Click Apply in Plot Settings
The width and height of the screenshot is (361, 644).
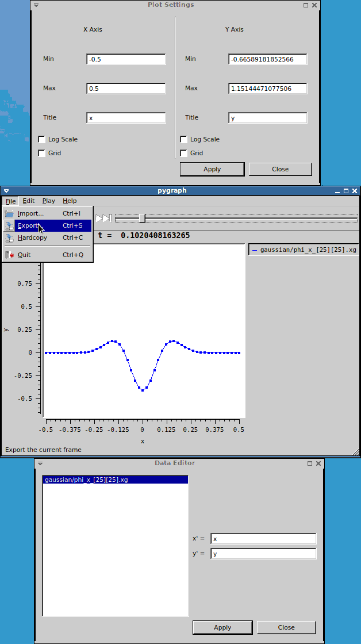(x=212, y=169)
